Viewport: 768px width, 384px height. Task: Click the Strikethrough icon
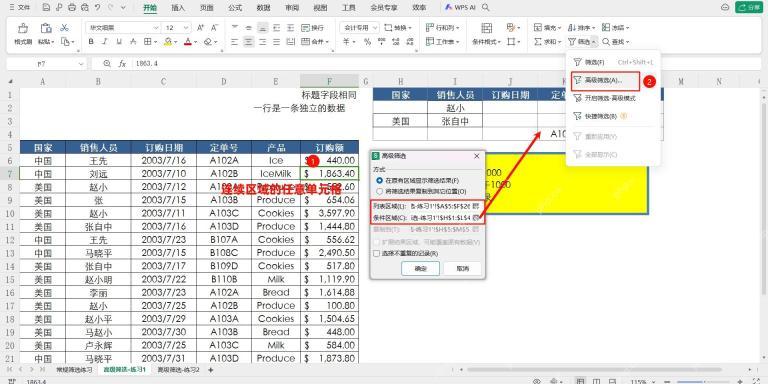tap(133, 42)
